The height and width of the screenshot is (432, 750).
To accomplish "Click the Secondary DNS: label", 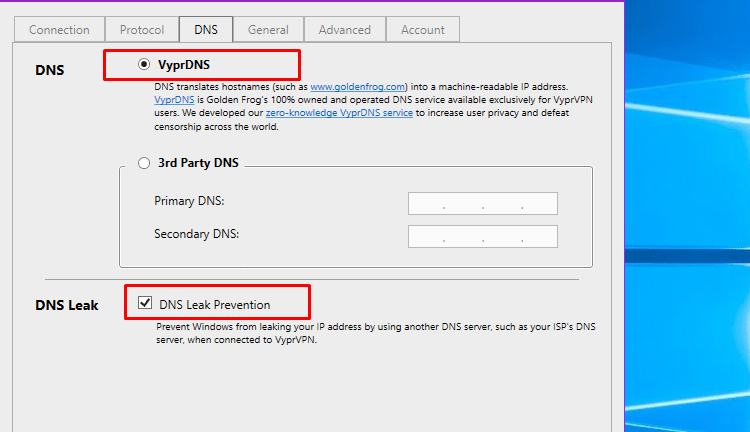I will 197,234.
